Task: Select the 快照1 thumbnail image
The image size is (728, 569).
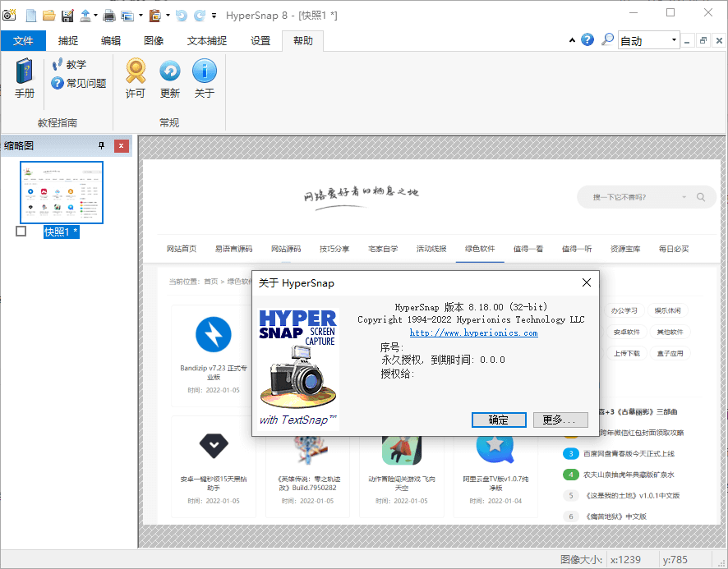Action: click(62, 193)
